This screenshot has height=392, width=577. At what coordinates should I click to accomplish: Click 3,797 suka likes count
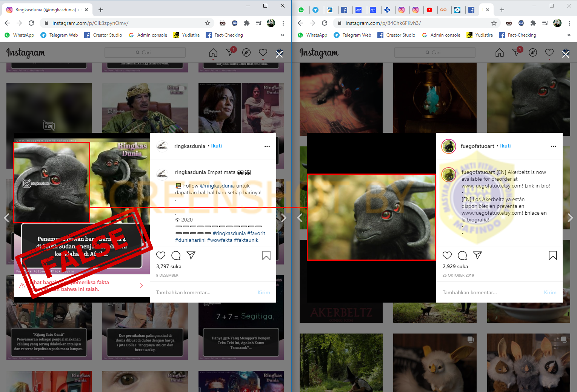point(169,266)
